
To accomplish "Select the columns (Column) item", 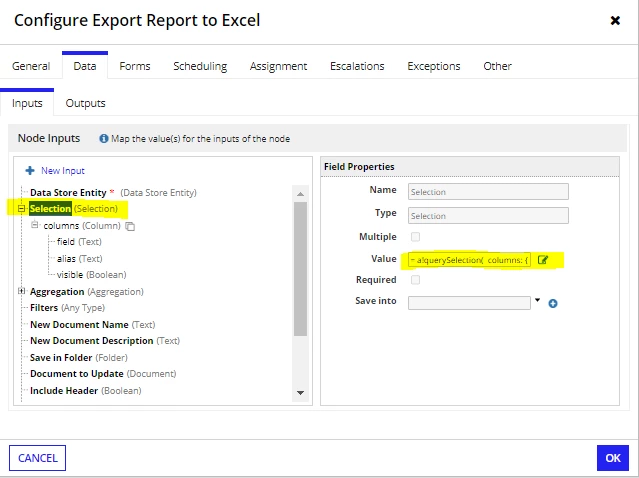I will point(82,226).
